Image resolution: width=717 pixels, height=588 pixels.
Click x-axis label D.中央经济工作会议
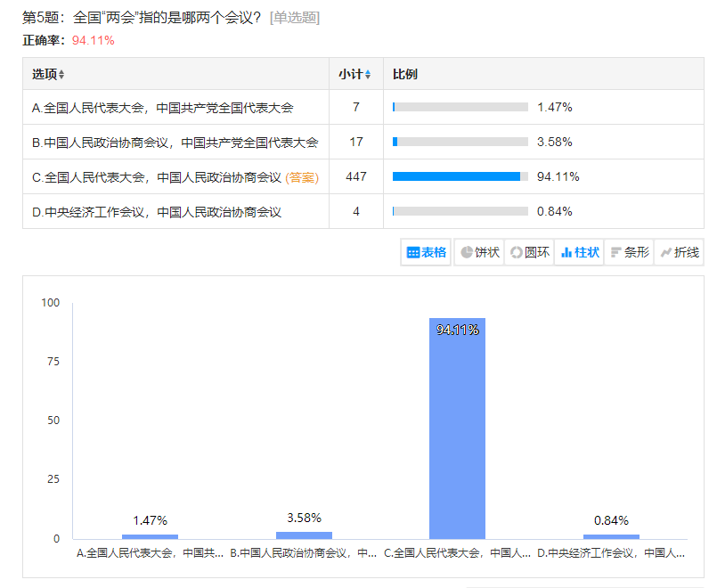(609, 553)
